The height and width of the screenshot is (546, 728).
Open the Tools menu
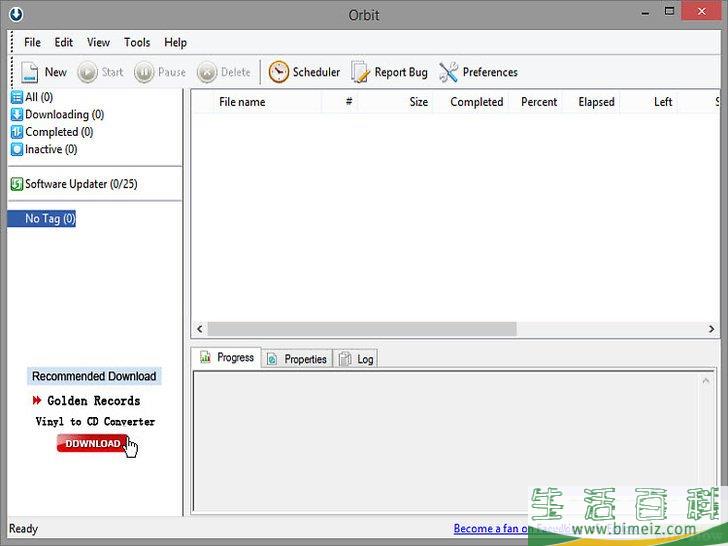click(x=137, y=42)
